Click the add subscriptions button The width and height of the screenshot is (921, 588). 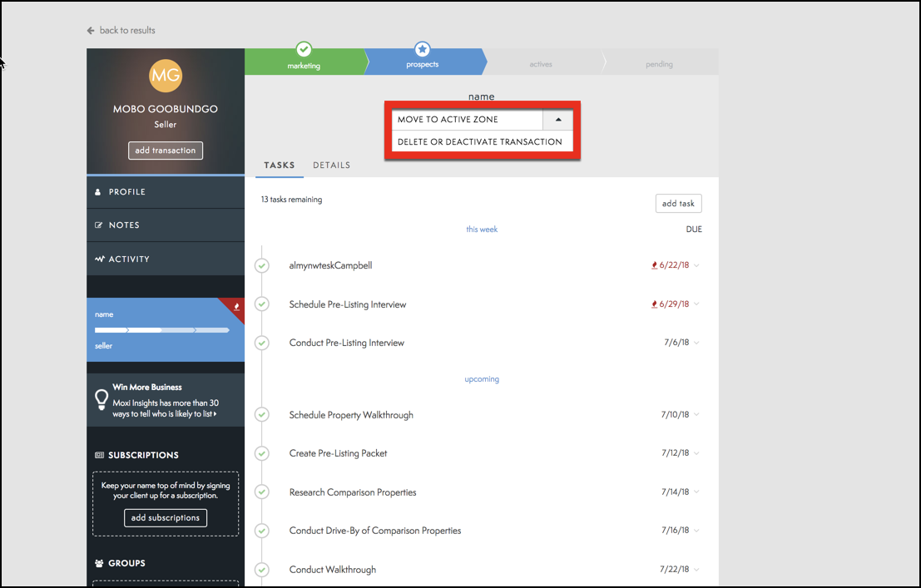[166, 517]
